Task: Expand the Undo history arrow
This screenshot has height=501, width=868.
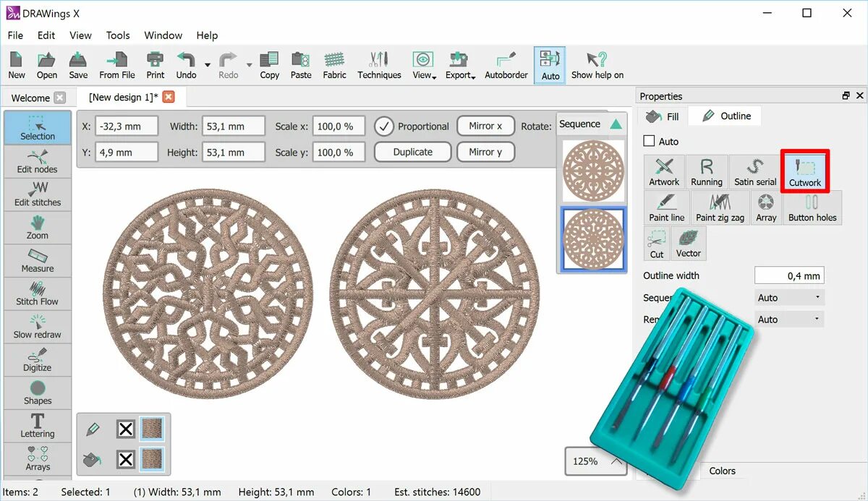Action: [208, 65]
